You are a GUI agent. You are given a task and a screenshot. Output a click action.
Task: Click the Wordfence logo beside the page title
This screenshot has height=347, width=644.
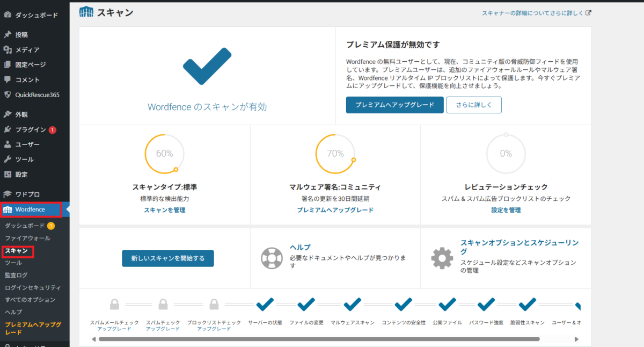tap(86, 12)
